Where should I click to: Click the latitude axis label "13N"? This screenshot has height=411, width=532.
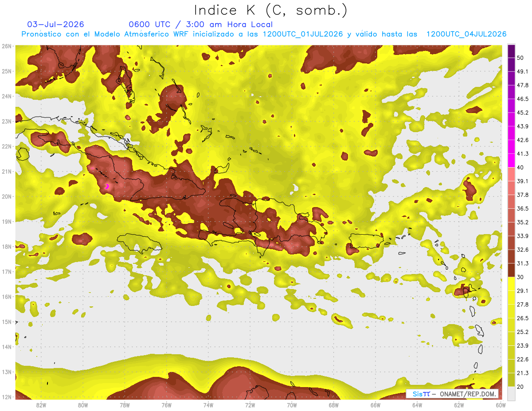(x=6, y=372)
